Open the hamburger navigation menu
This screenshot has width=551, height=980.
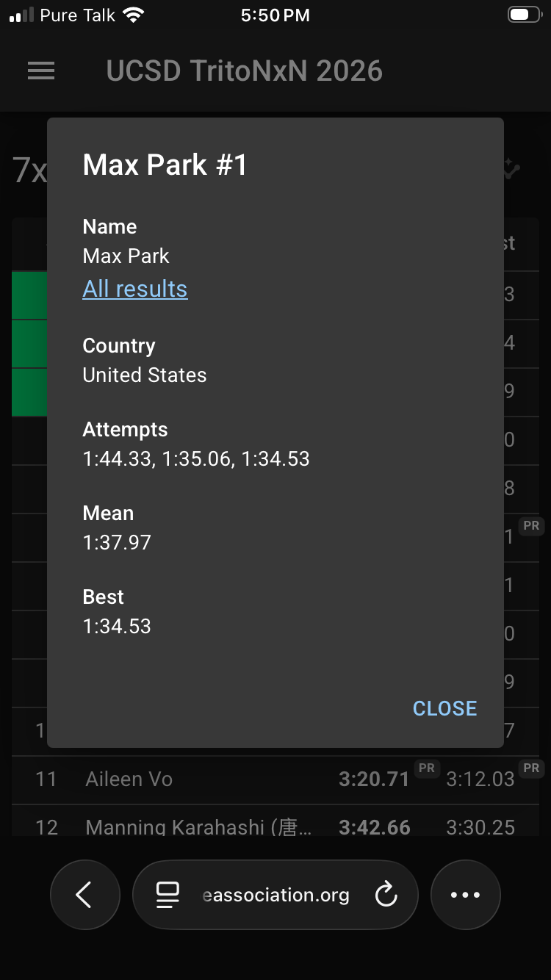point(41,71)
